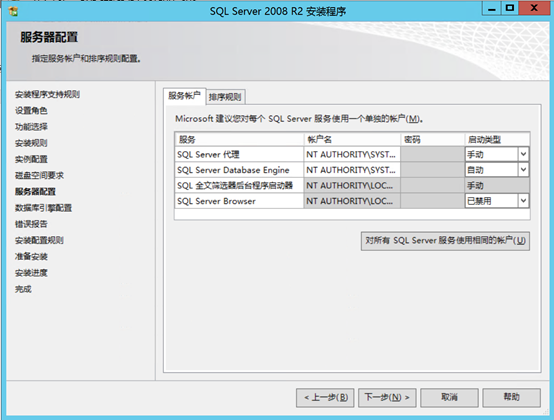Select 完成 step in sidebar

coord(23,289)
